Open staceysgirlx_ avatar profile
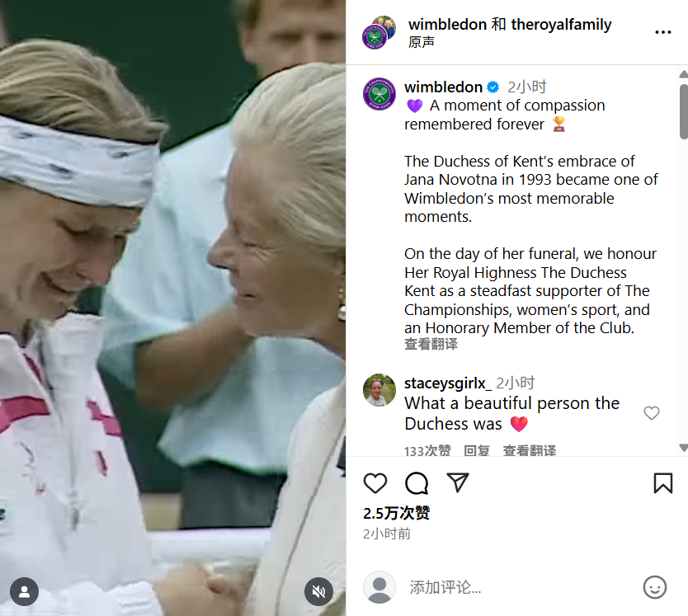 click(379, 390)
